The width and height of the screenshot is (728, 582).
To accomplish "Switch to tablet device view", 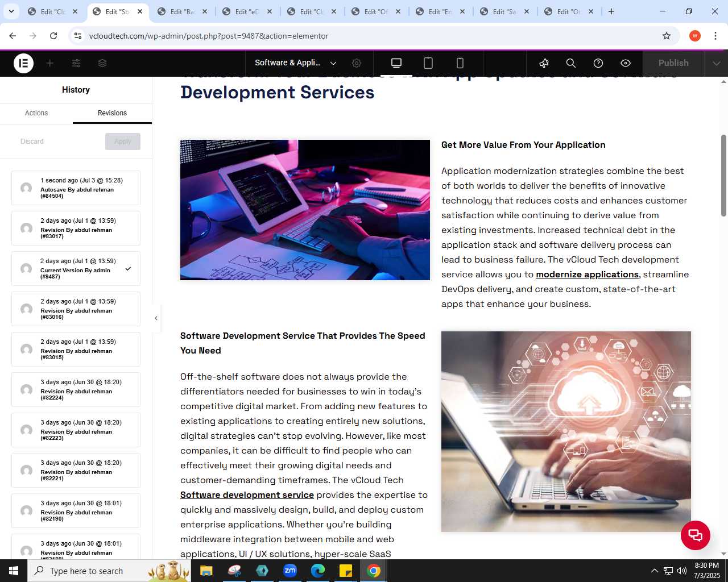I will (428, 63).
